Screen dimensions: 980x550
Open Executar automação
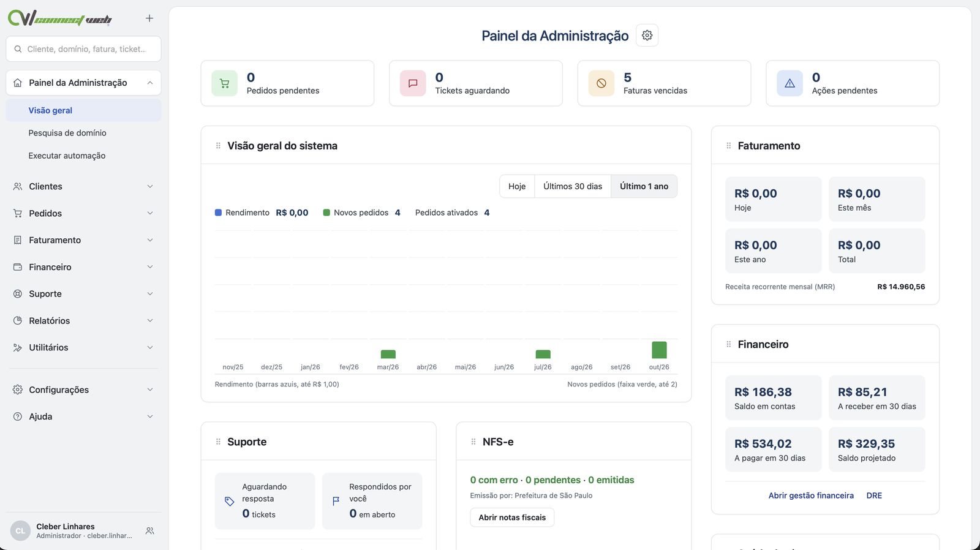pyautogui.click(x=83, y=156)
